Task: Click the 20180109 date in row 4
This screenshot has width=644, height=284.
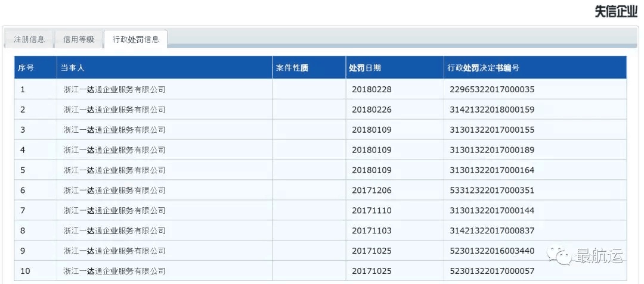Action: pyautogui.click(x=371, y=150)
